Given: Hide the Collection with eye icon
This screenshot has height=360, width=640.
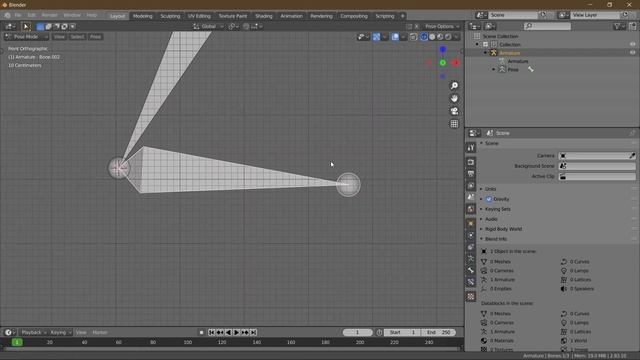Looking at the screenshot, I should point(632,44).
